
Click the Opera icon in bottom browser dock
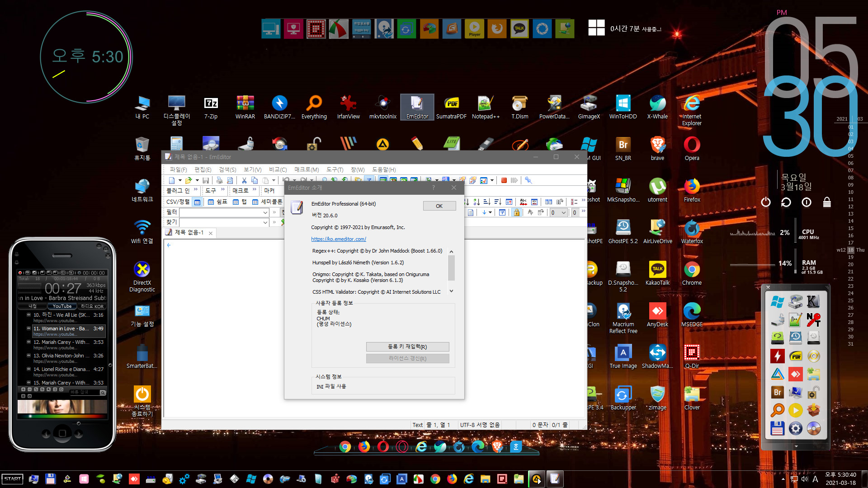click(x=383, y=447)
